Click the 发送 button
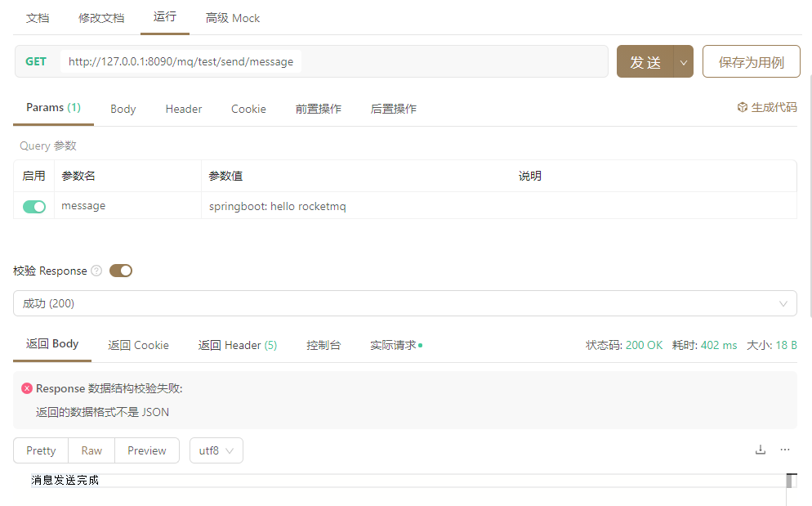 coord(645,61)
